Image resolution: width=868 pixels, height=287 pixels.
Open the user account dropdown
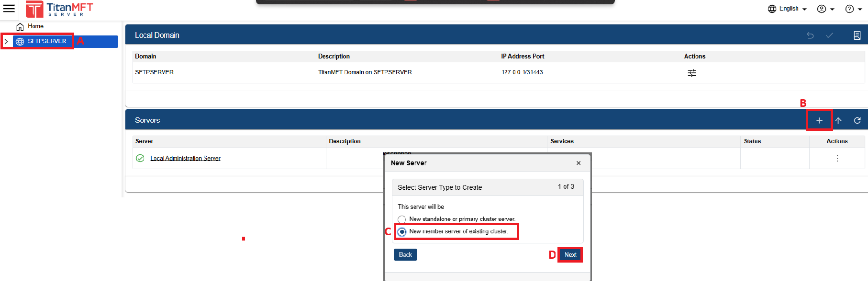tap(825, 9)
